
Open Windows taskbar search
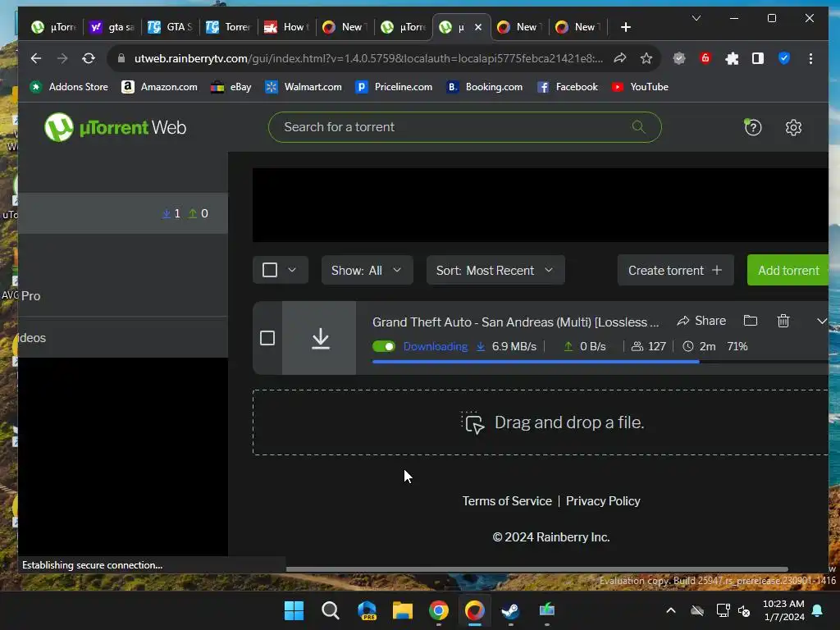pos(330,610)
